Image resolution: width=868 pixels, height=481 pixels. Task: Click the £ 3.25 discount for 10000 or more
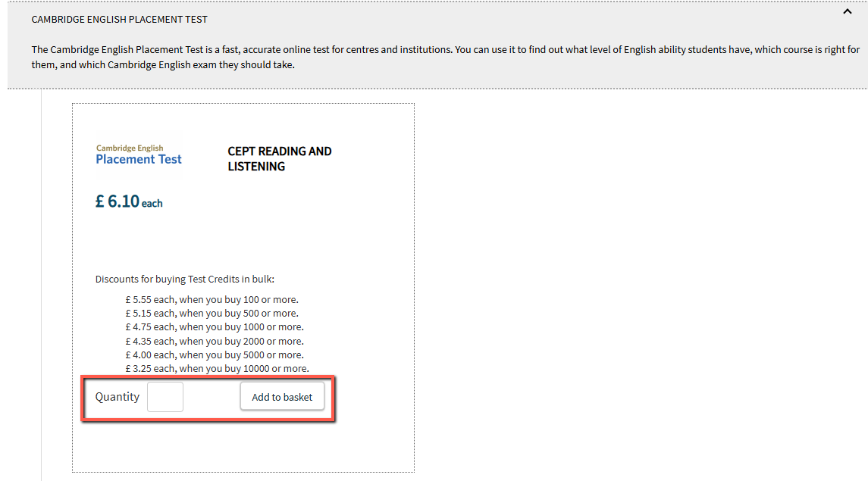click(x=217, y=368)
